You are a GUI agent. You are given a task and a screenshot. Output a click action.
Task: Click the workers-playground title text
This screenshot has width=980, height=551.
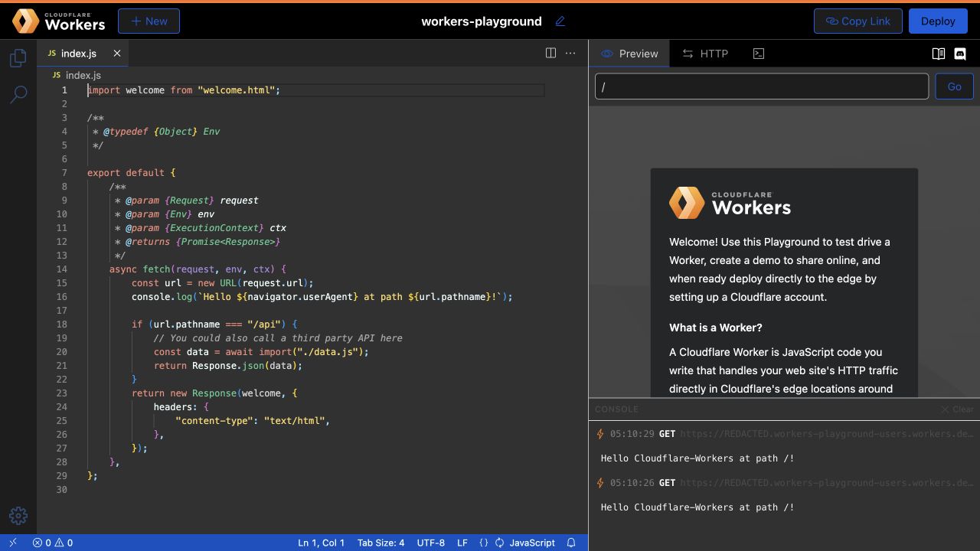pos(482,21)
